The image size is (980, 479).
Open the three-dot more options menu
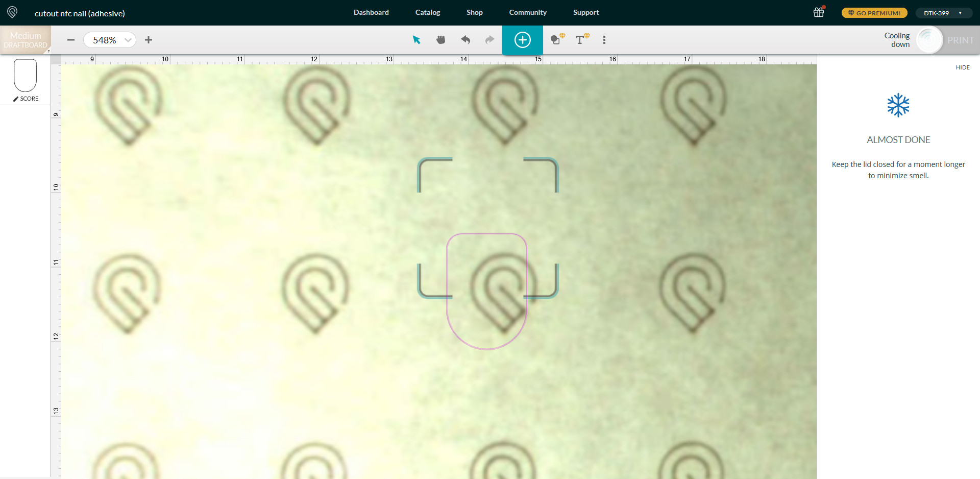tap(604, 40)
